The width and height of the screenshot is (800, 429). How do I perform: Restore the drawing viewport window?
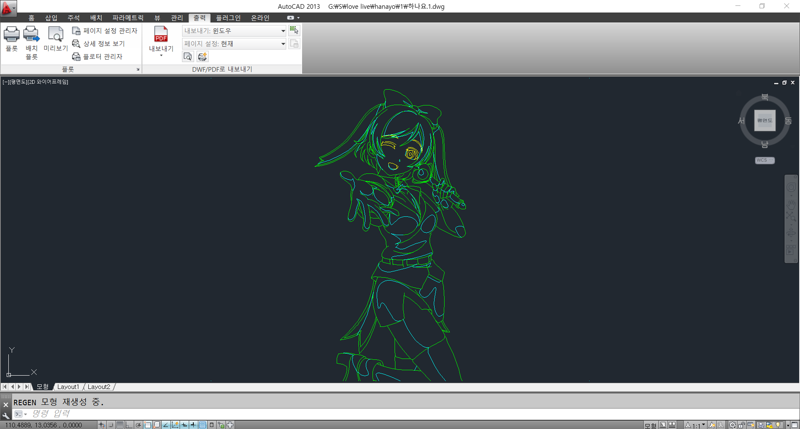pyautogui.click(x=784, y=83)
